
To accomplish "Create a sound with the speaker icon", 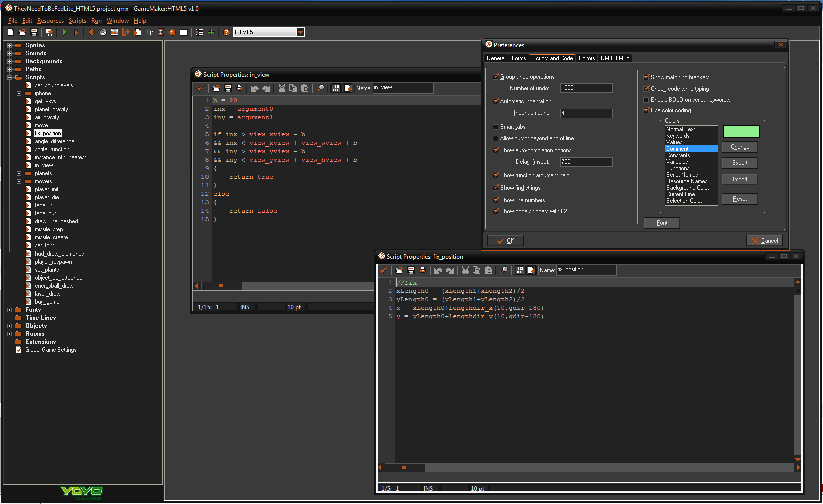I will (103, 32).
